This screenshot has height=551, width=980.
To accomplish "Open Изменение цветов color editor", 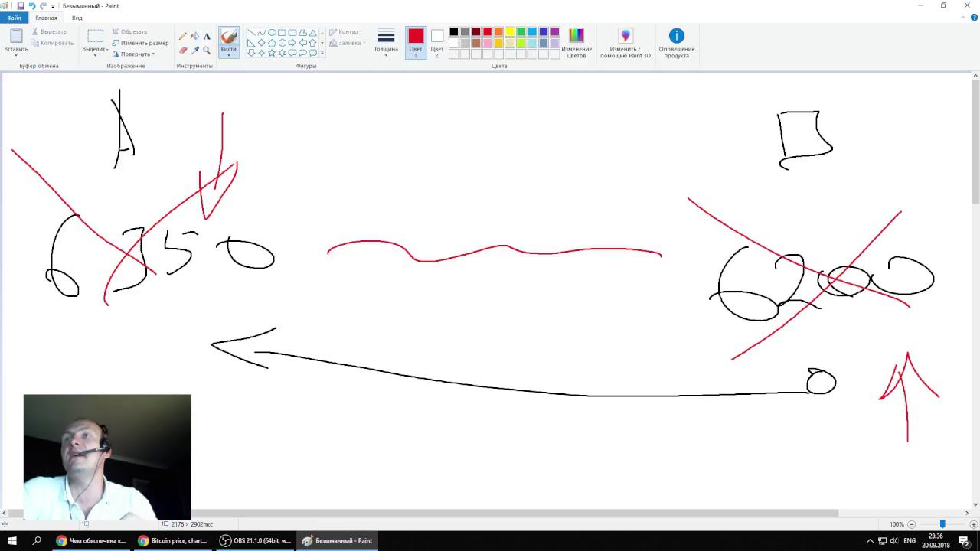I will [577, 43].
